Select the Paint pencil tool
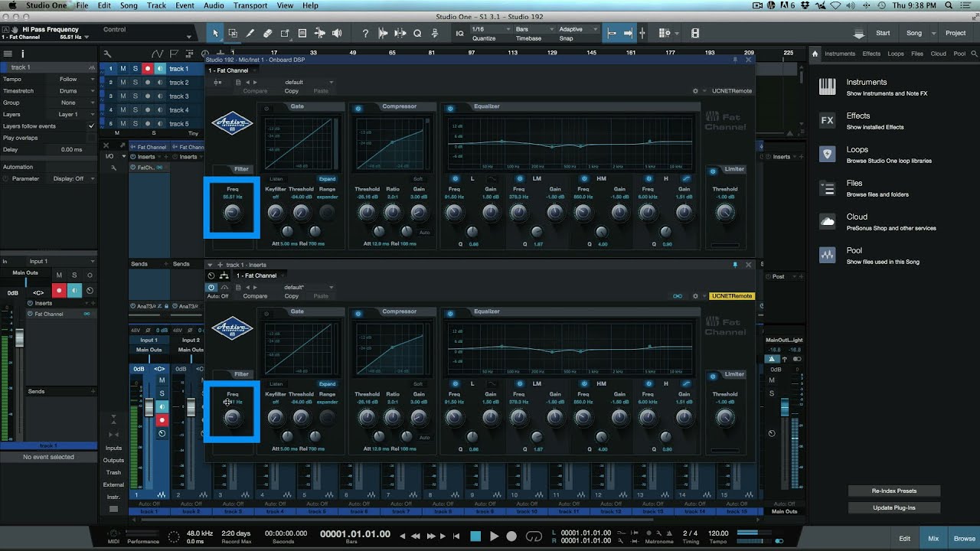Viewport: 980px width, 551px height. click(x=250, y=34)
